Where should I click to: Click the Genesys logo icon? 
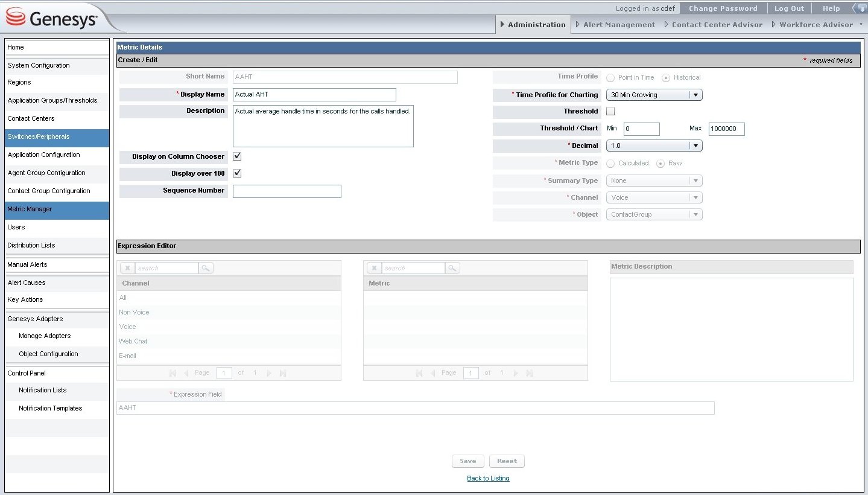coord(16,18)
